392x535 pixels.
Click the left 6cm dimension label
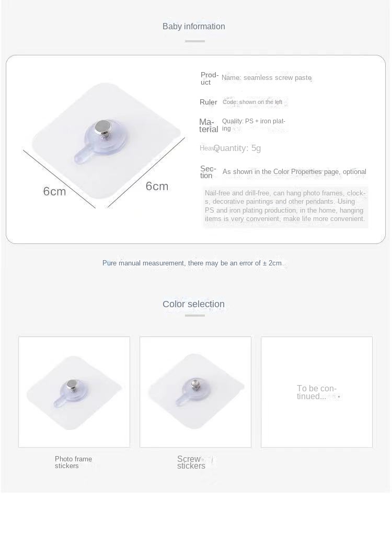point(55,191)
